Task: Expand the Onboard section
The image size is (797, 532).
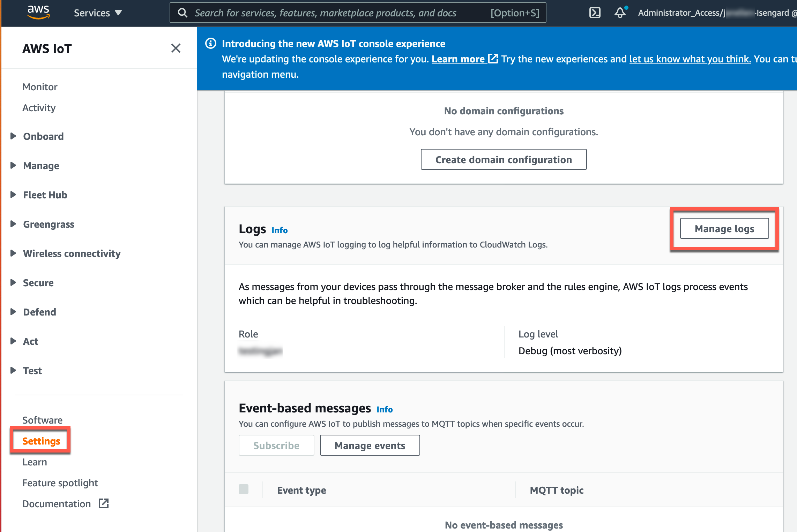Action: click(13, 136)
